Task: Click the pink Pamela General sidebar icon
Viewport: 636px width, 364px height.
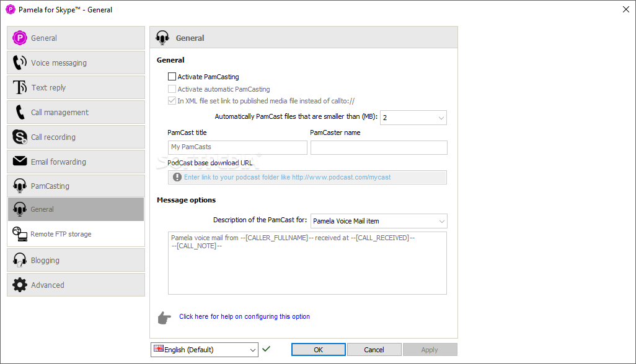Action: 19,38
